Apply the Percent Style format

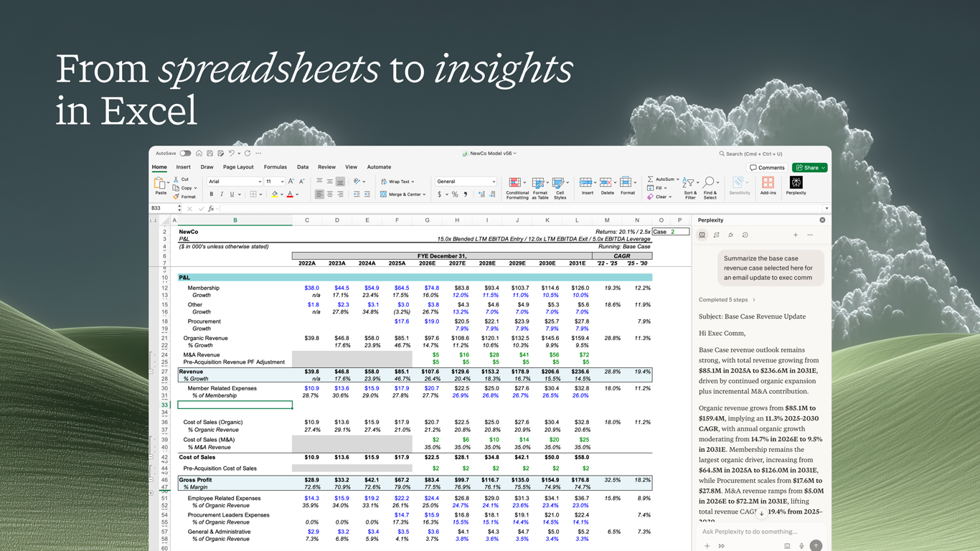point(455,194)
